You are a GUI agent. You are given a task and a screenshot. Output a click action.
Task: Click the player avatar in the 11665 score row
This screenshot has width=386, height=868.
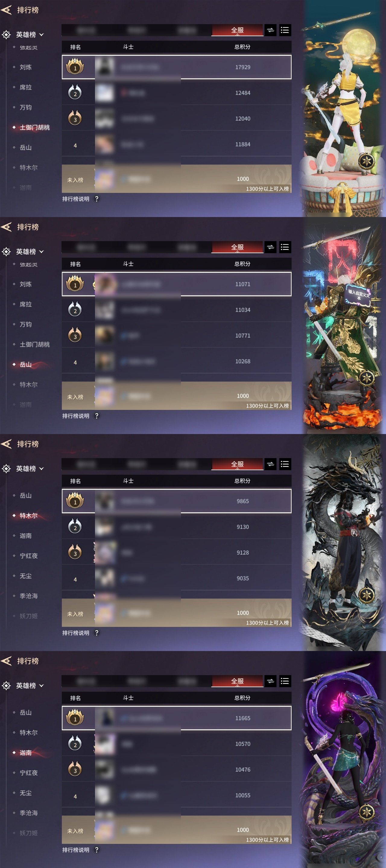tap(105, 718)
